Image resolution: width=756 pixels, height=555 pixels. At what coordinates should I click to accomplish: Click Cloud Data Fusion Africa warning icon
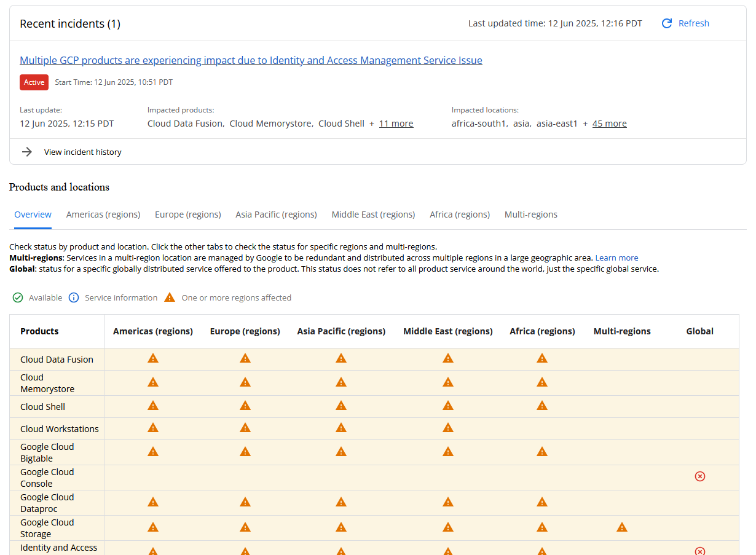click(x=542, y=358)
